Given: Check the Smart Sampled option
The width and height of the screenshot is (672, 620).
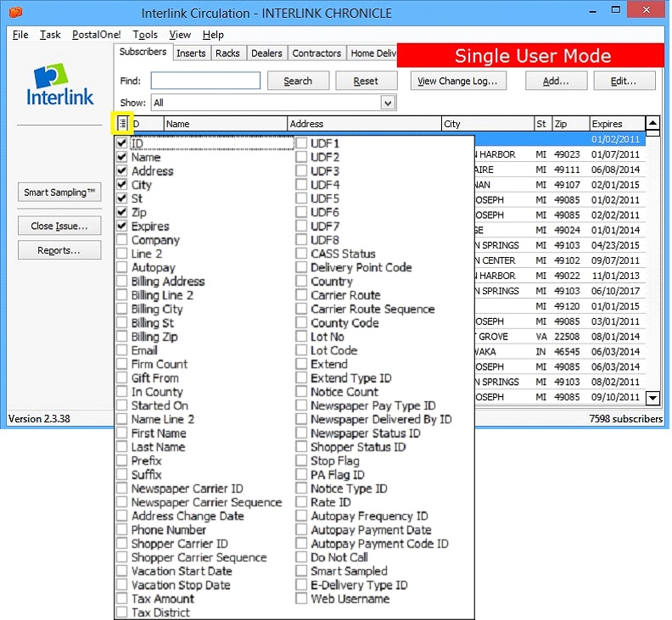Looking at the screenshot, I should (x=301, y=571).
